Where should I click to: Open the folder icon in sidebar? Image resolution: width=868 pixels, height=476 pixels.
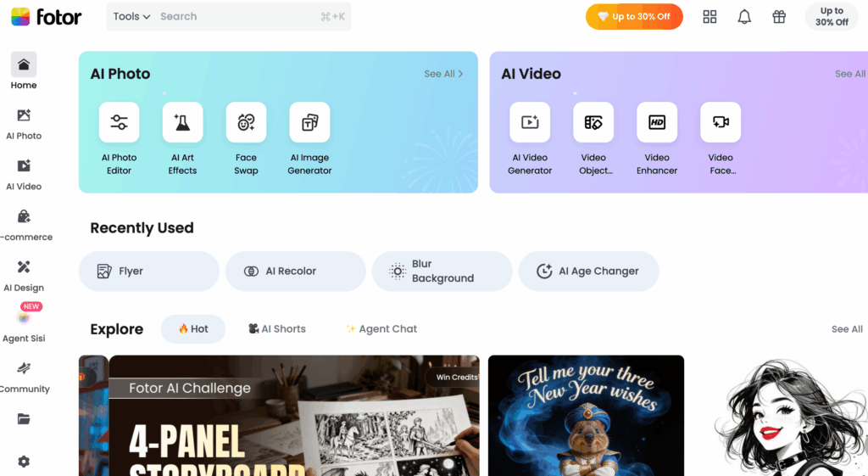point(23,418)
